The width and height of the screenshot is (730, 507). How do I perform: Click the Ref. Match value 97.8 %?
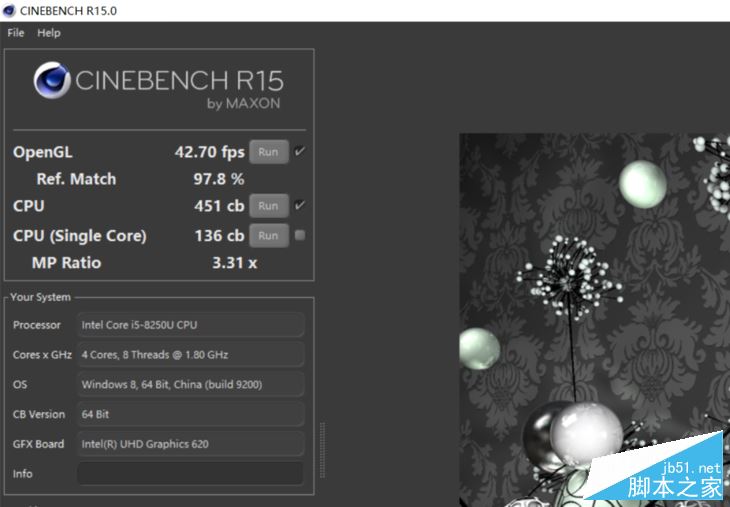pos(219,179)
